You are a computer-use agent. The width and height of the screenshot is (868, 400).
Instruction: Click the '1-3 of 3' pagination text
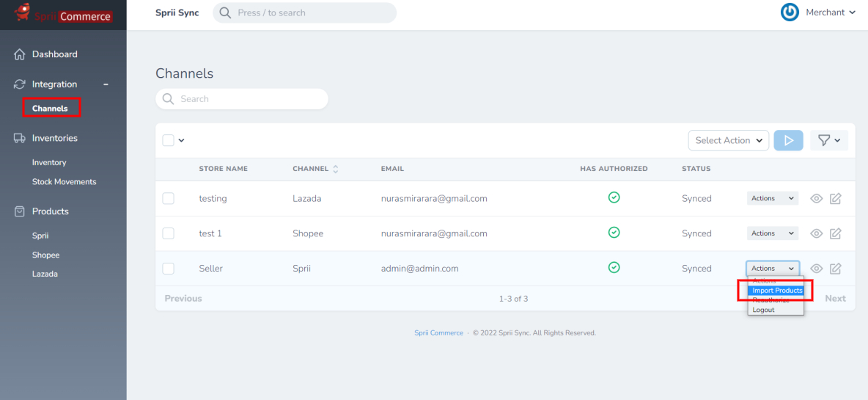[513, 299]
